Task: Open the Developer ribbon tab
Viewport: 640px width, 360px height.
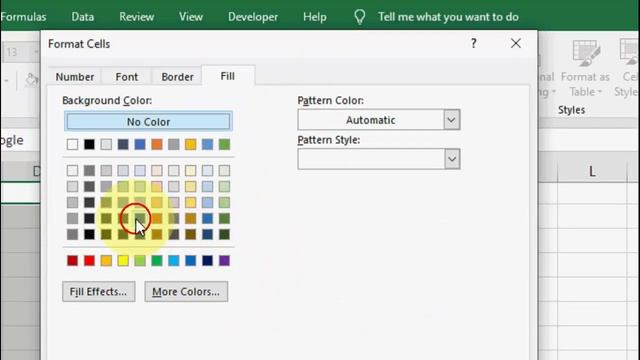Action: 253,17
